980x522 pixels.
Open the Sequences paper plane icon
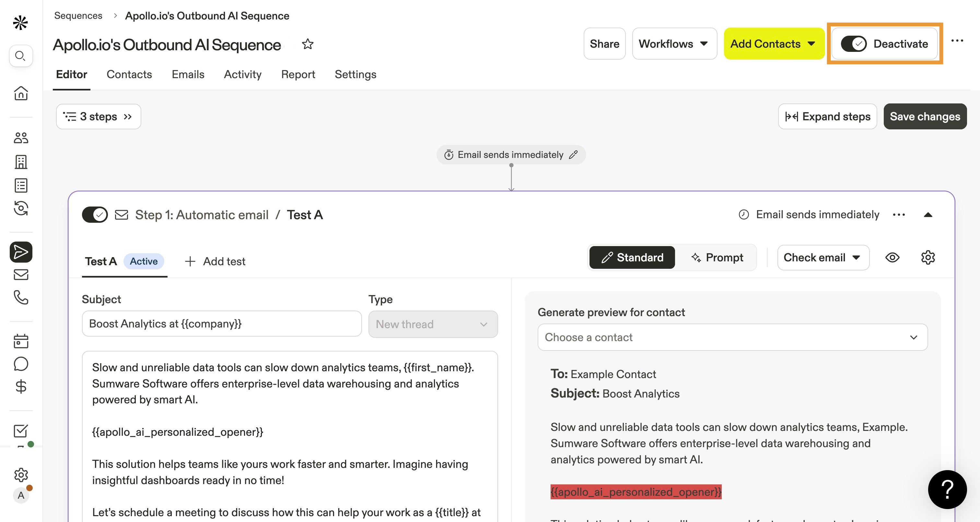(20, 252)
